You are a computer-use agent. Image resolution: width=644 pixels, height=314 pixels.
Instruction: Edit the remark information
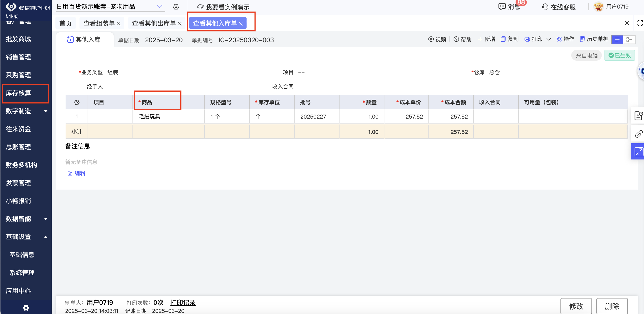click(x=77, y=173)
